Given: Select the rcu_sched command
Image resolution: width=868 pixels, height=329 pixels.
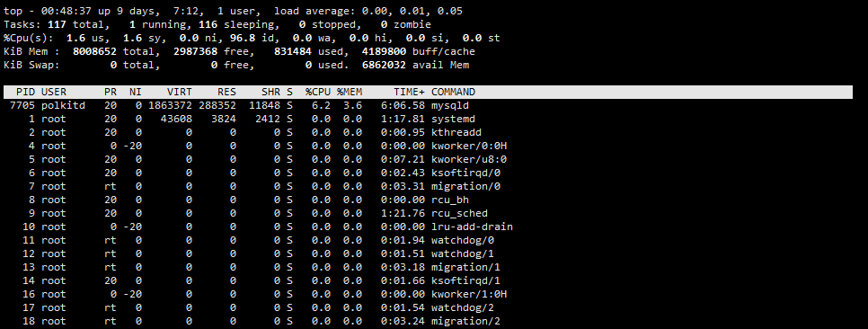Looking at the screenshot, I should (459, 213).
